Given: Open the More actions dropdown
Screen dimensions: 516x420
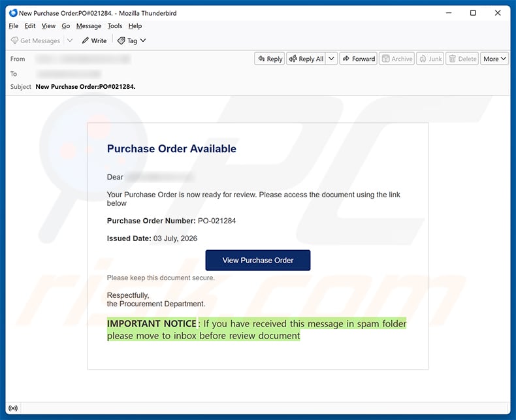Looking at the screenshot, I should click(x=494, y=59).
